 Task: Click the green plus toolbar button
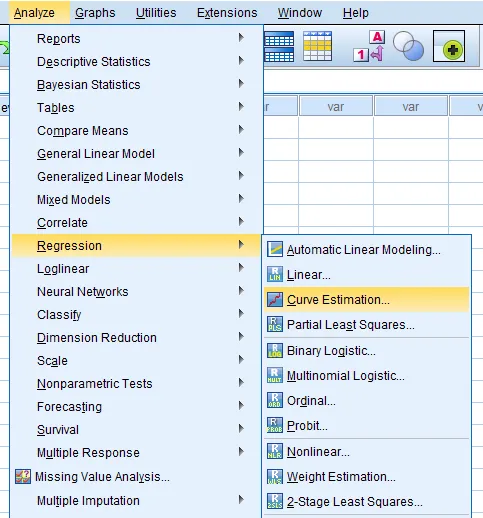click(x=449, y=46)
